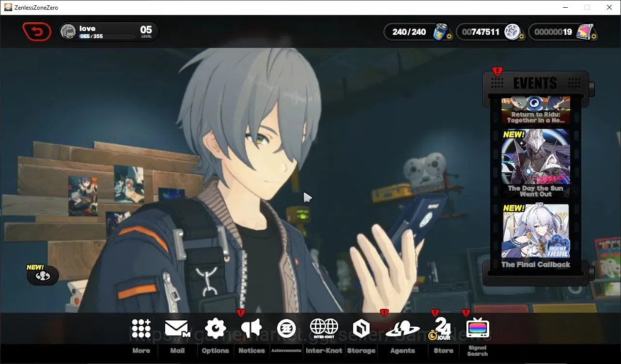Screen dimensions: 621x364
Task: Click the Store label
Action: click(x=443, y=350)
